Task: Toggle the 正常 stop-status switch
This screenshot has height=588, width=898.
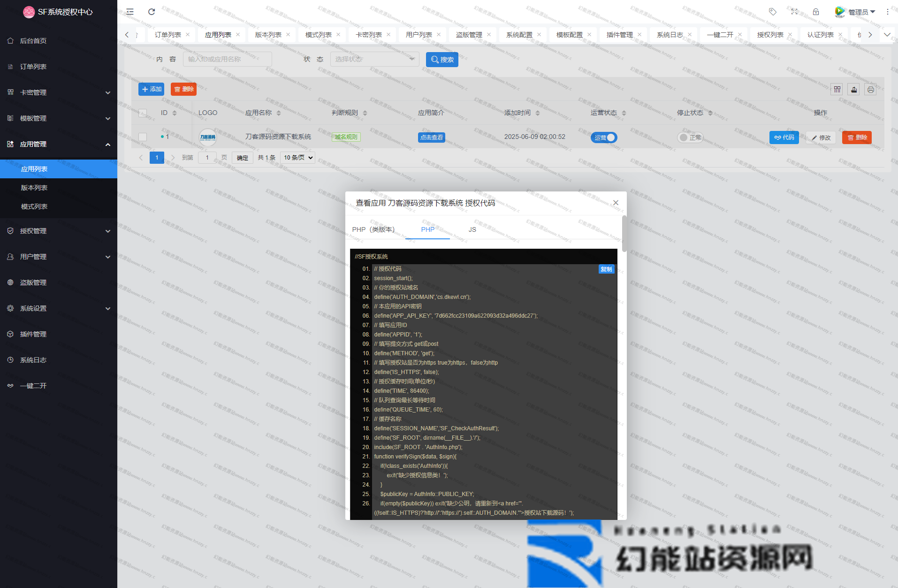Action: [690, 137]
